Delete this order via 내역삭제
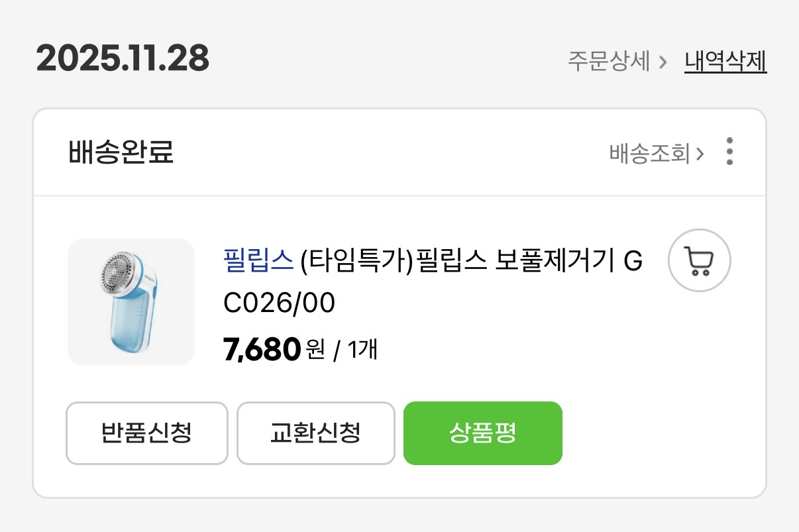 725,62
